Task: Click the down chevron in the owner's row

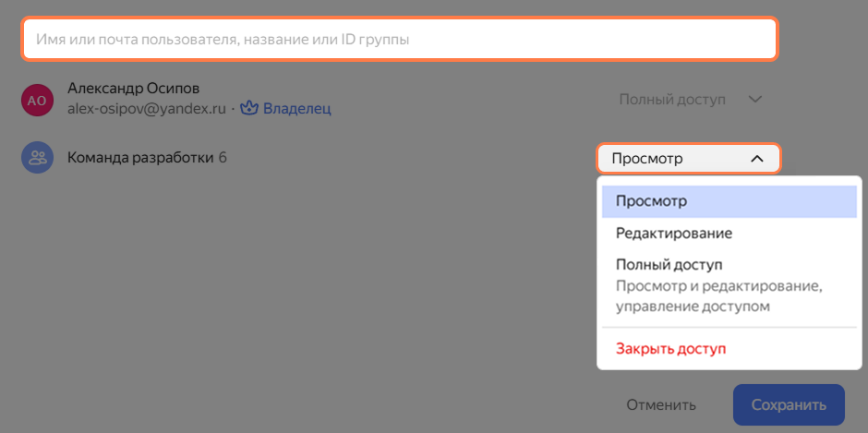Action: tap(755, 100)
